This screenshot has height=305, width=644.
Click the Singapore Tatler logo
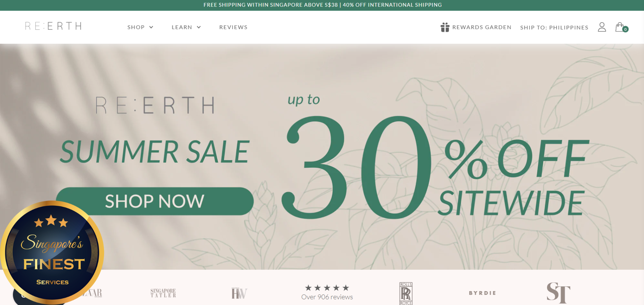[x=163, y=293]
